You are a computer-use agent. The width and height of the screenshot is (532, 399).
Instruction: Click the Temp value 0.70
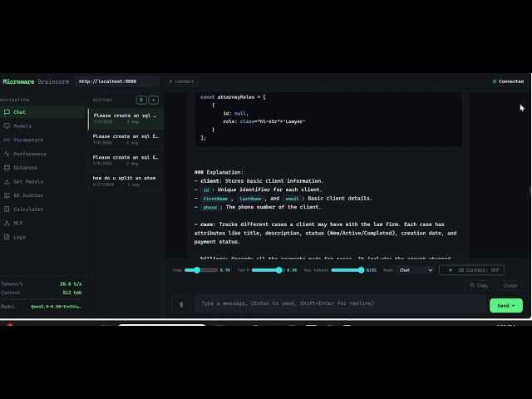point(224,270)
